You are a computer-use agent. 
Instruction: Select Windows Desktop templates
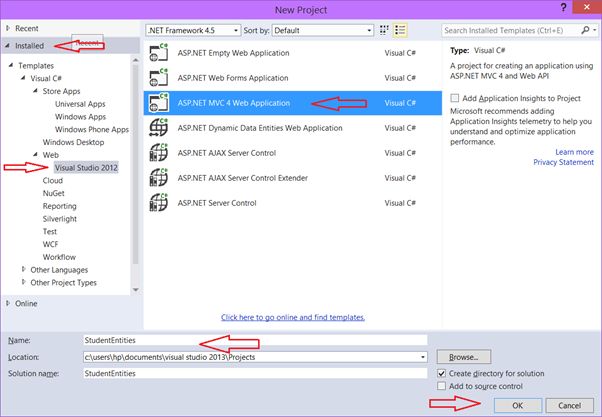coord(73,142)
